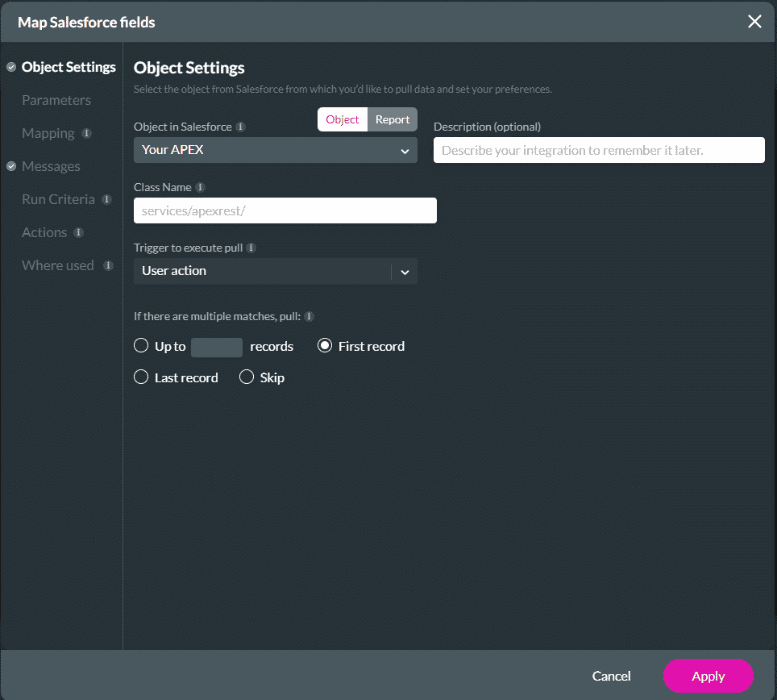Image resolution: width=777 pixels, height=700 pixels.
Task: Click info icon next to Trigger to execute pull
Action: coord(251,248)
